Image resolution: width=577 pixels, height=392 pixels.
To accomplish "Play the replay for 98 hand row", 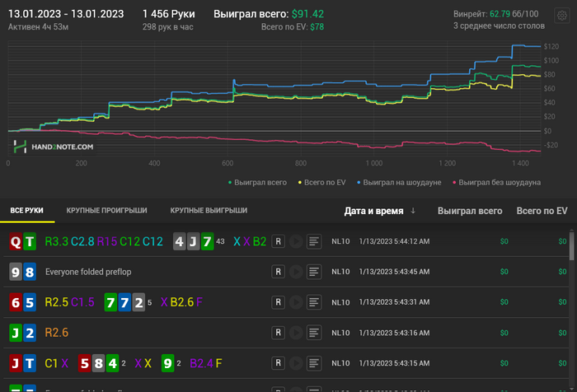I will (x=296, y=272).
